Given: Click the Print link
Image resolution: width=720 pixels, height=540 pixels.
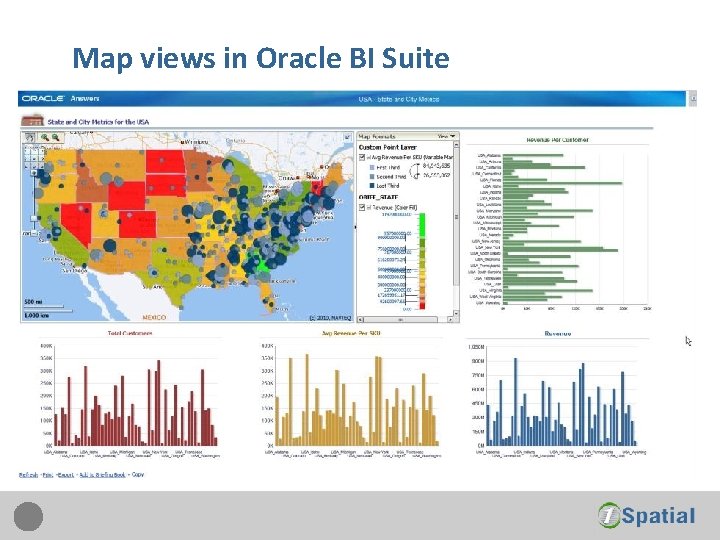Looking at the screenshot, I should (48, 475).
